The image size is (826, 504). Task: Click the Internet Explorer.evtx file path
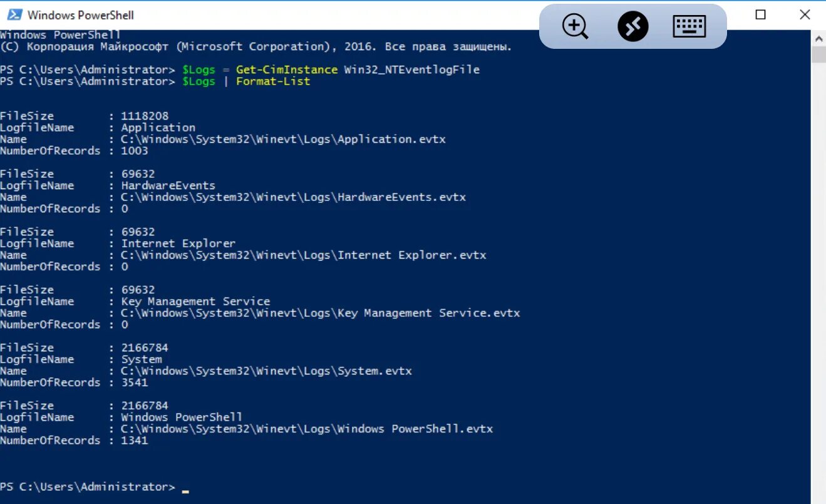[x=304, y=255]
